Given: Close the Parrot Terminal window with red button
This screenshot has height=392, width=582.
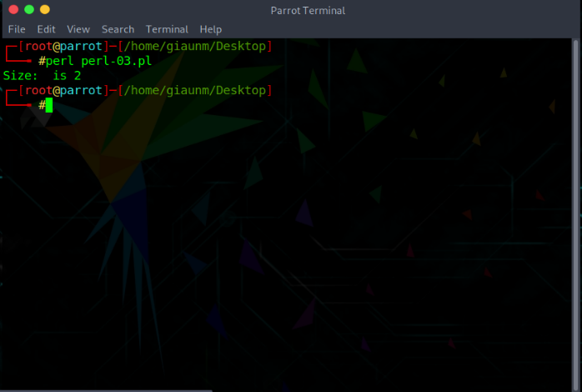Looking at the screenshot, I should click(x=13, y=9).
